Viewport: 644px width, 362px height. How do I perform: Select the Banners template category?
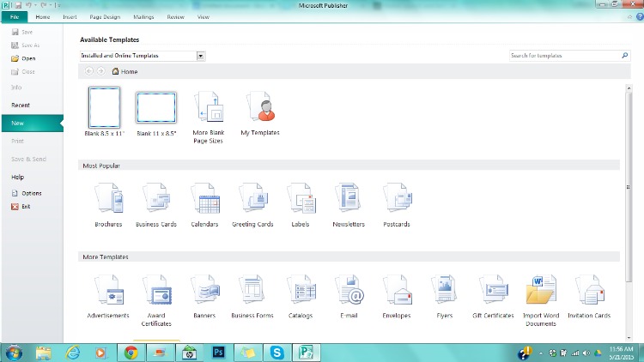coord(204,297)
